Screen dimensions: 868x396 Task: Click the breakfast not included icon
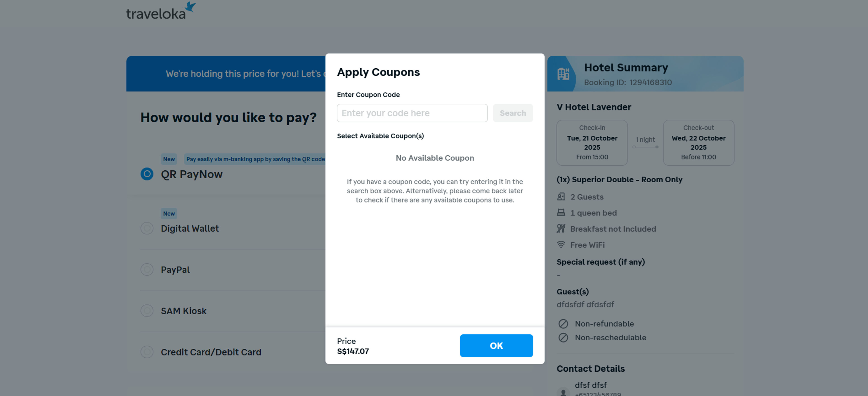561,229
